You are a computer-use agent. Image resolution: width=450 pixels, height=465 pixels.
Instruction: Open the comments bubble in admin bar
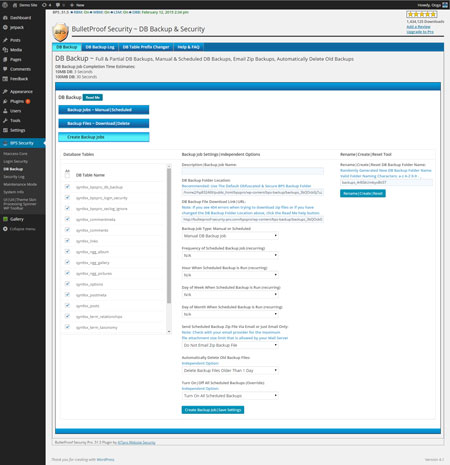click(x=60, y=5)
